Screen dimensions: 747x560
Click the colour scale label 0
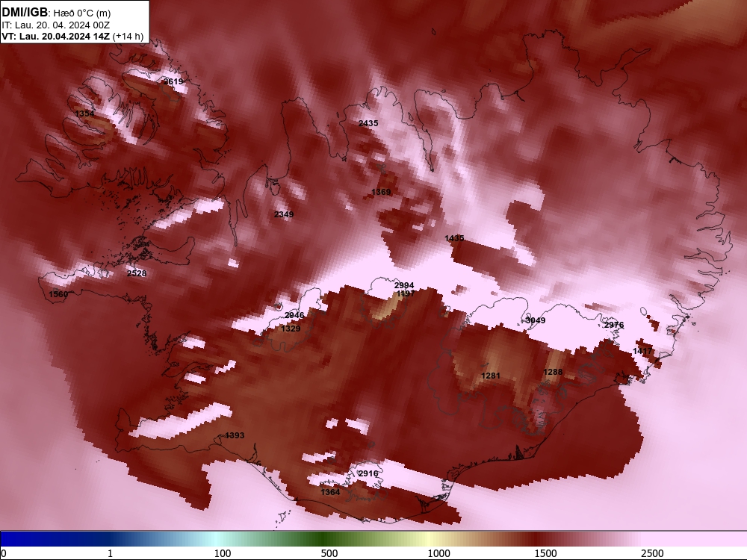(4, 553)
